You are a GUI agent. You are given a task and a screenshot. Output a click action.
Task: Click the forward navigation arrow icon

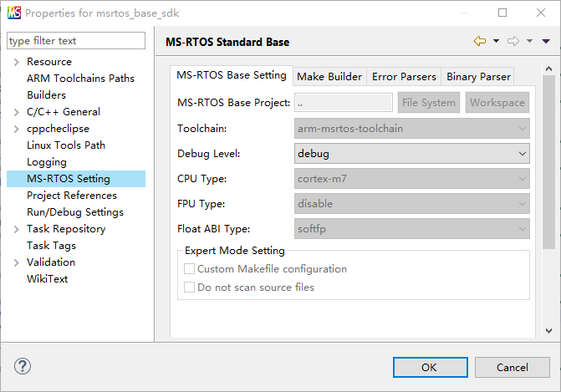pyautogui.click(x=513, y=41)
